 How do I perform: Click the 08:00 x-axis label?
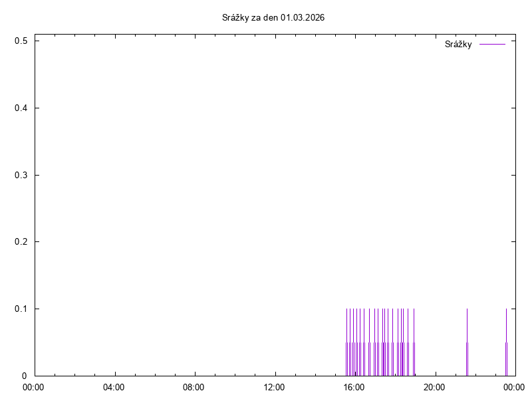194,387
